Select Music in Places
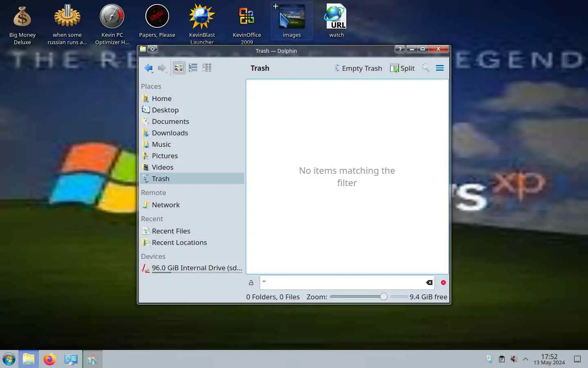Viewport: 588px width, 368px height. pos(192,144)
